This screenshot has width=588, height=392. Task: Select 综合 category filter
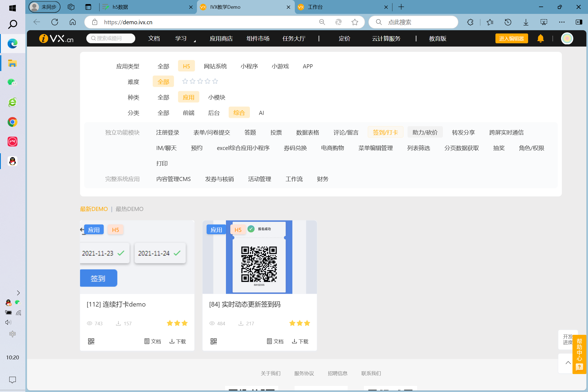239,113
